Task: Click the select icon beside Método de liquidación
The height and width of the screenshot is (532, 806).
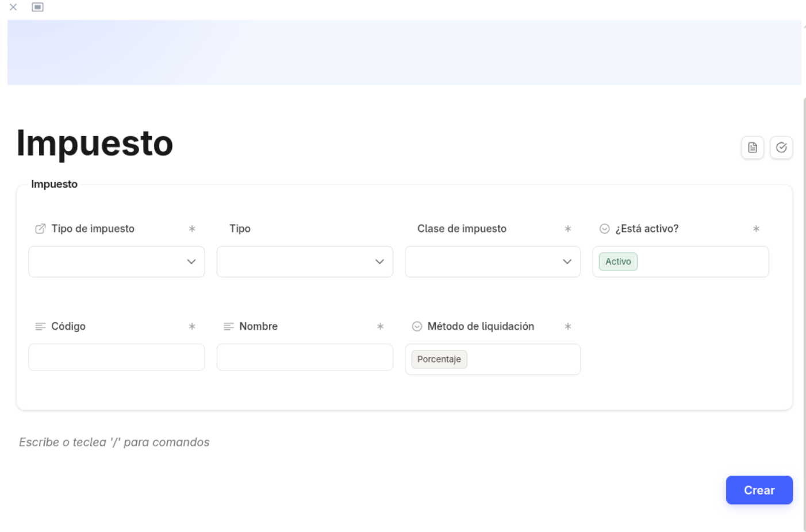Action: tap(417, 326)
